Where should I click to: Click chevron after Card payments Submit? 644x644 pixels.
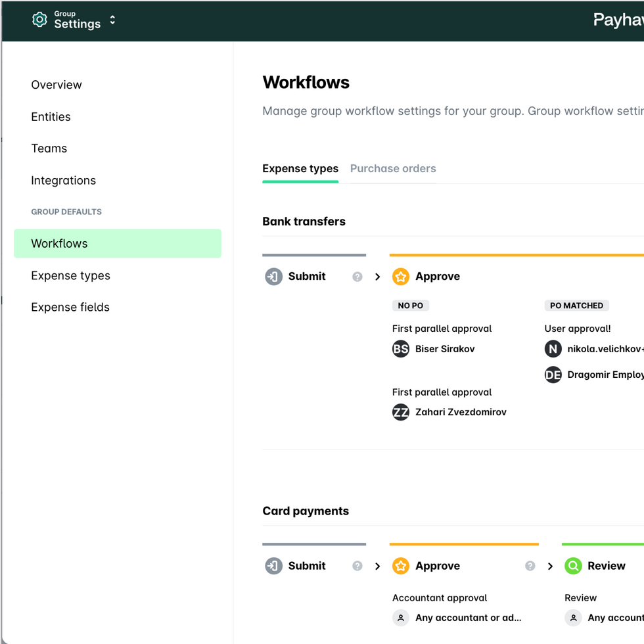[x=377, y=566]
